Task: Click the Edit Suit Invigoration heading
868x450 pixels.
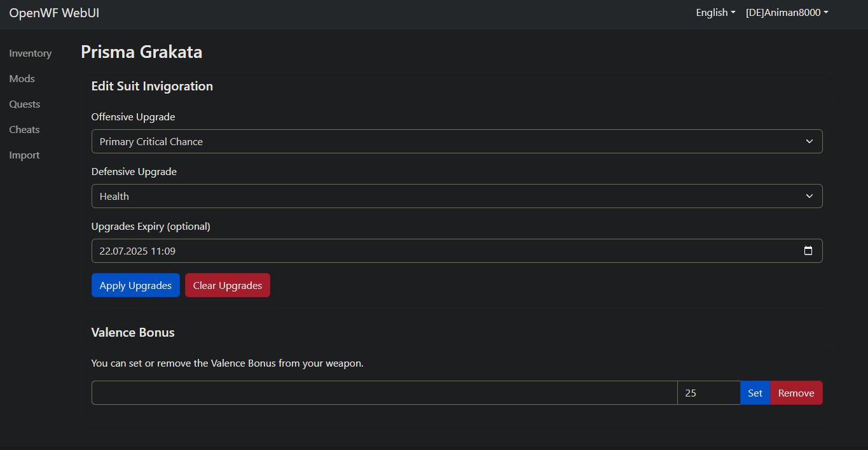Action: pyautogui.click(x=152, y=86)
